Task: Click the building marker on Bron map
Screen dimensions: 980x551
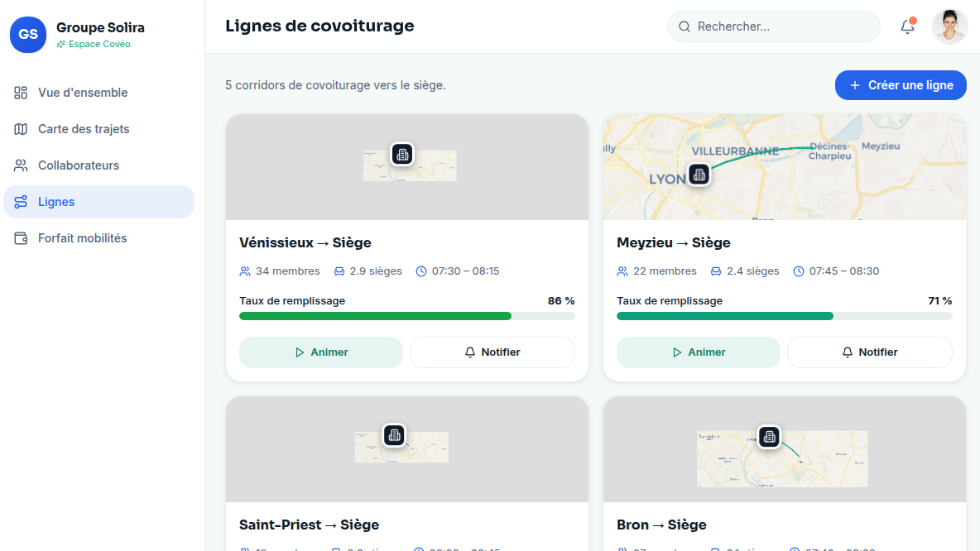Action: pos(770,437)
